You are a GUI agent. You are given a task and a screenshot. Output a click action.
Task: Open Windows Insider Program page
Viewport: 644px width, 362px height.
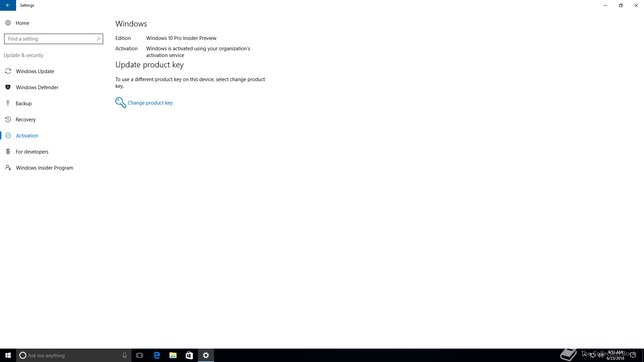click(44, 168)
